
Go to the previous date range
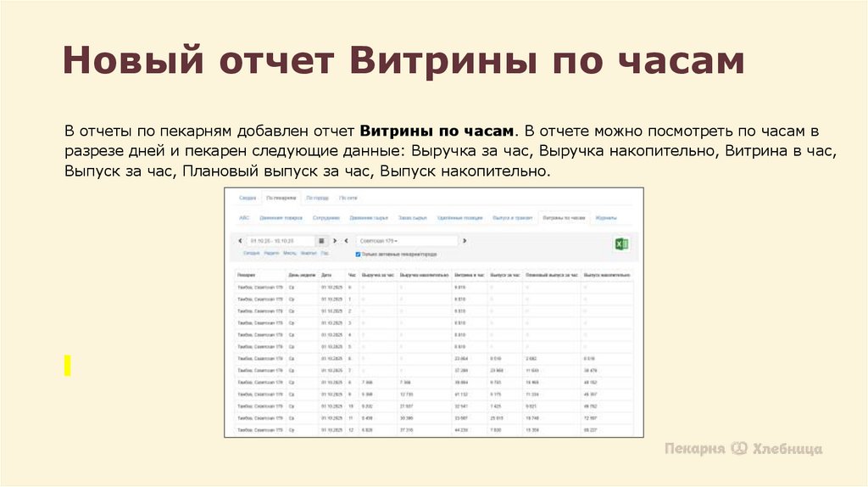[240, 241]
